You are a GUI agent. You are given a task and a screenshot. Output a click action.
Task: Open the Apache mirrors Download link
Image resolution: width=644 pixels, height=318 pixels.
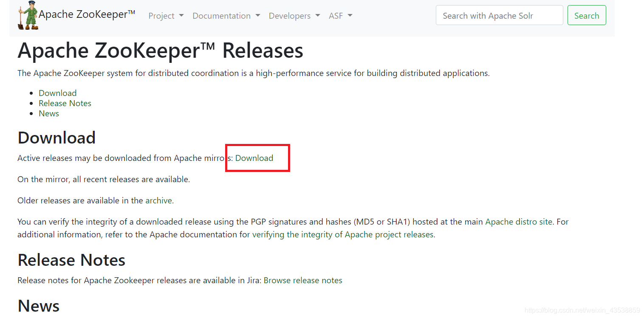(x=254, y=158)
